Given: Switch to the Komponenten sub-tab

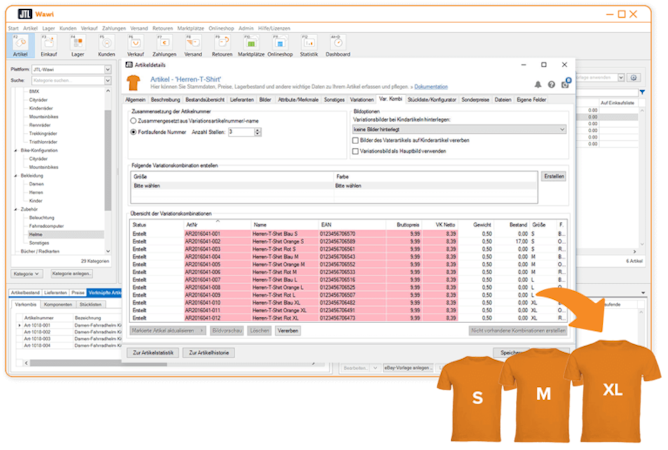Looking at the screenshot, I should 58,305.
